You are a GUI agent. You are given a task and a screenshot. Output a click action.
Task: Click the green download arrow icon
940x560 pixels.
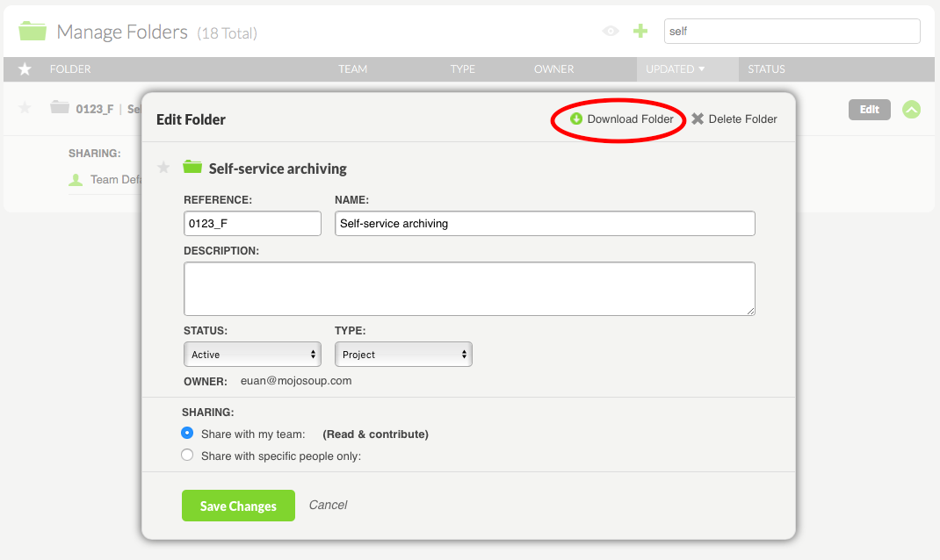(x=576, y=119)
